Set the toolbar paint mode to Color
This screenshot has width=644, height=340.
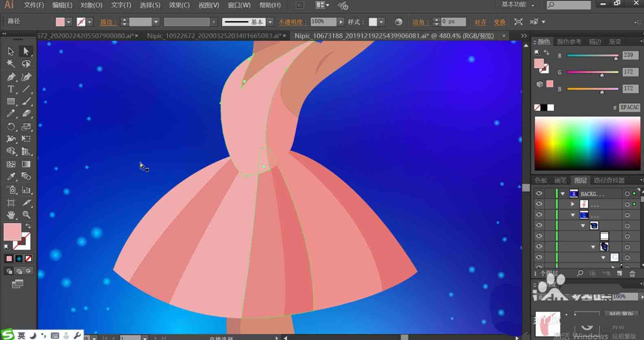9,259
